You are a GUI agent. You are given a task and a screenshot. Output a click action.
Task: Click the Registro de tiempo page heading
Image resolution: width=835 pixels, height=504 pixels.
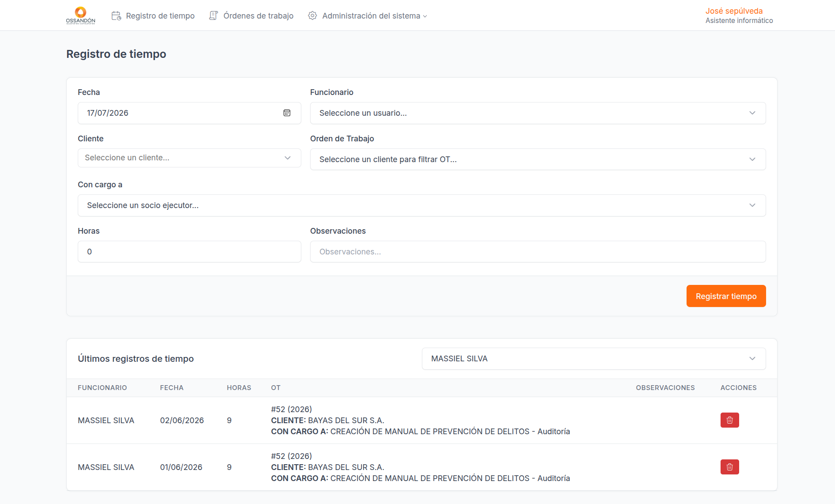[x=116, y=54]
